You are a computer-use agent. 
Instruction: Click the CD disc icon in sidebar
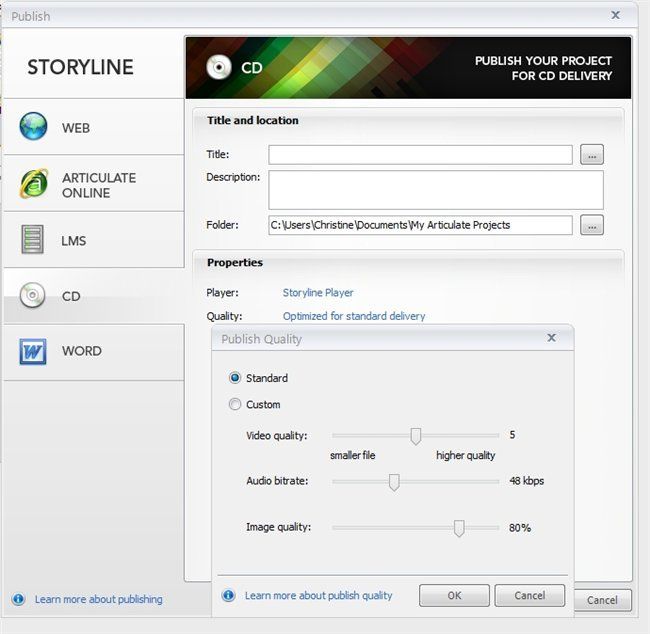click(x=32, y=295)
